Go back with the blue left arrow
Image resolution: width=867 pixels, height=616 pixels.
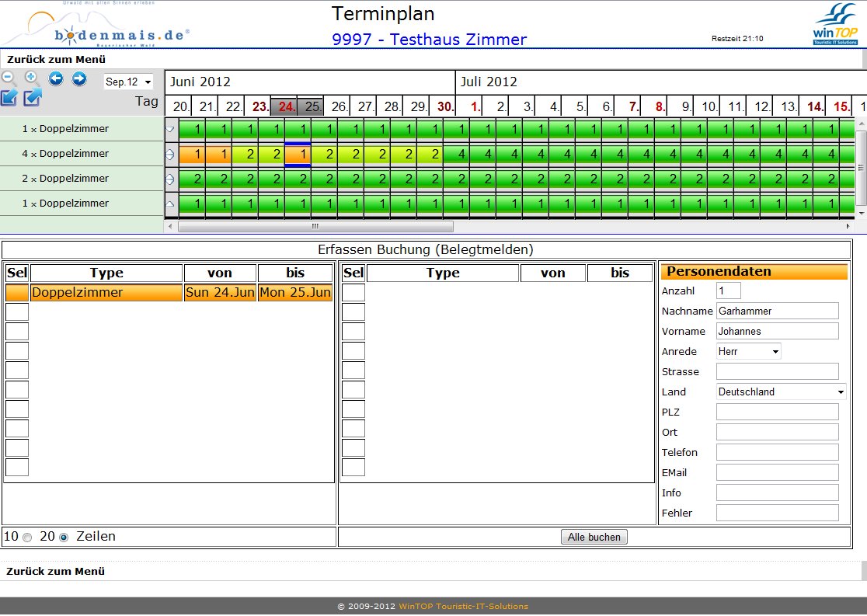(56, 78)
